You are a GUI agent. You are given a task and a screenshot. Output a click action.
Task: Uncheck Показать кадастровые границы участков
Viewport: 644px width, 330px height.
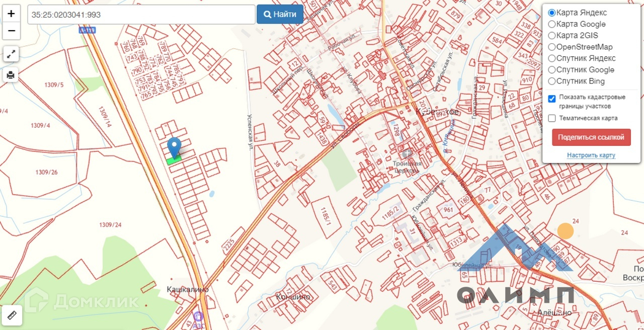[552, 99]
